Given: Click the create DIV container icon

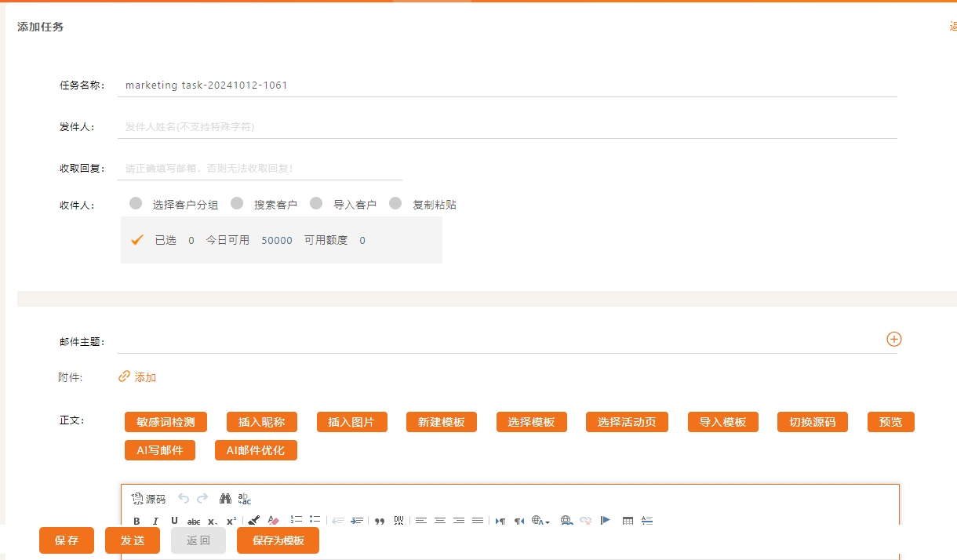Looking at the screenshot, I should click(398, 520).
